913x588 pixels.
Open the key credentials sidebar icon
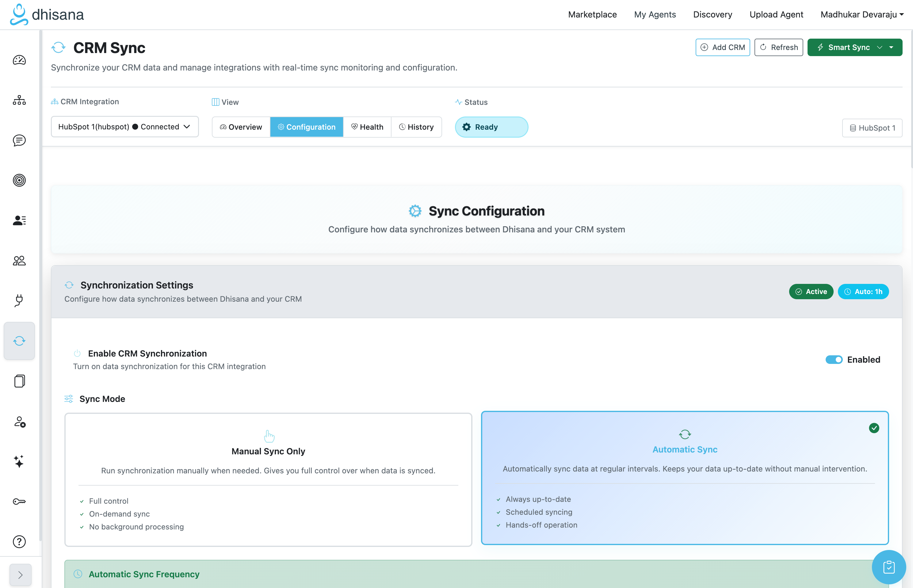coord(19,501)
